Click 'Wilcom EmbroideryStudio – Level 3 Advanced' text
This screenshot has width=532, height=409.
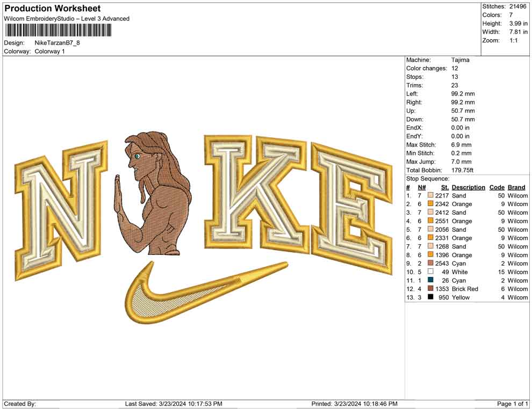[x=67, y=19]
